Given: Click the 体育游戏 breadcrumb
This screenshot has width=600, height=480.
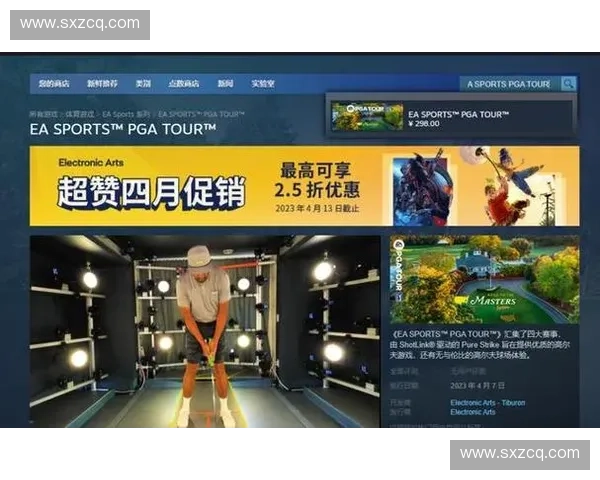Looking at the screenshot, I should coord(80,114).
